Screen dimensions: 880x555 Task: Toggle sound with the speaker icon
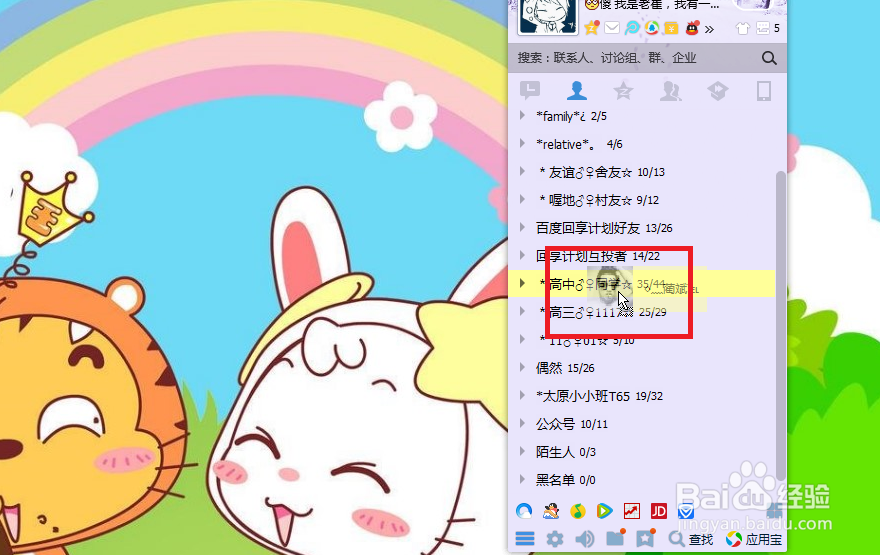click(x=585, y=539)
